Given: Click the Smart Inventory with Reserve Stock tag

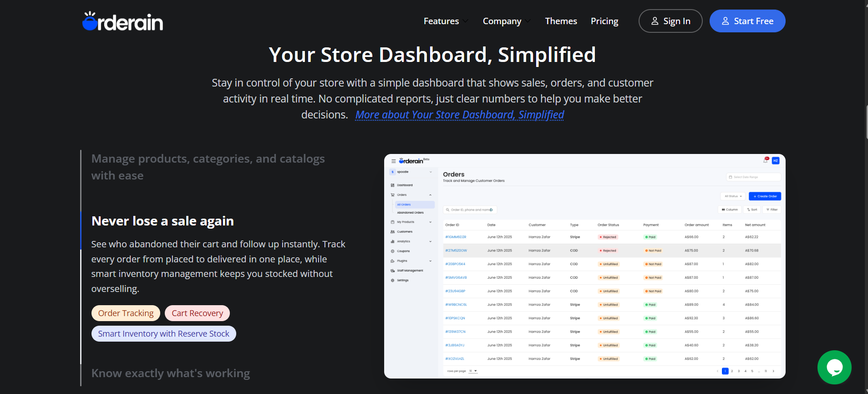Looking at the screenshot, I should click(x=164, y=333).
